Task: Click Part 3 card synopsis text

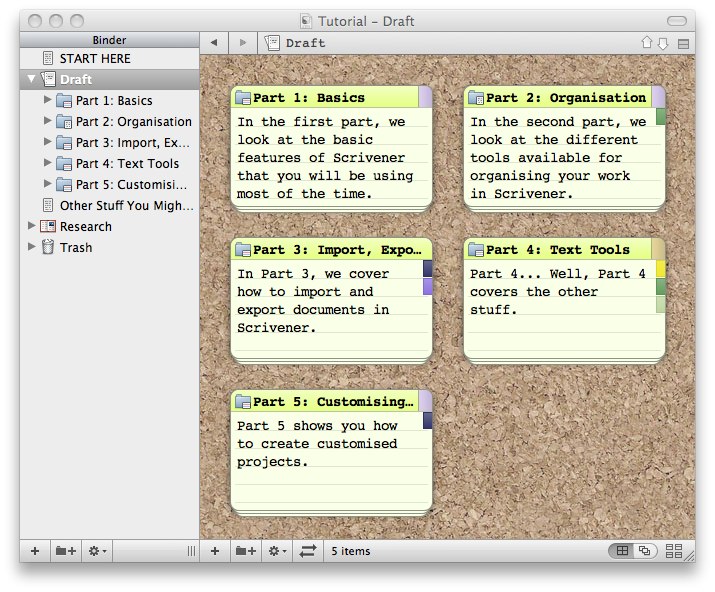Action: [x=313, y=301]
